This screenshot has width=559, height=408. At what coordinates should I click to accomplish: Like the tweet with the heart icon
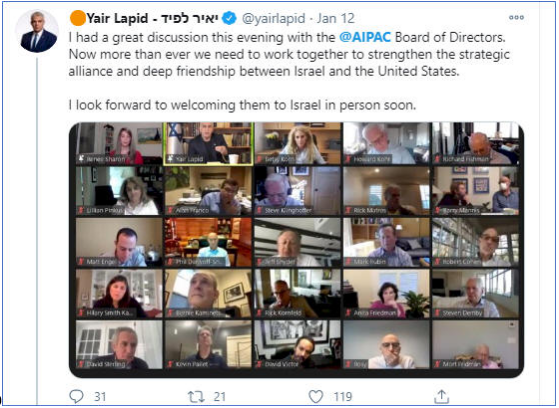(316, 396)
